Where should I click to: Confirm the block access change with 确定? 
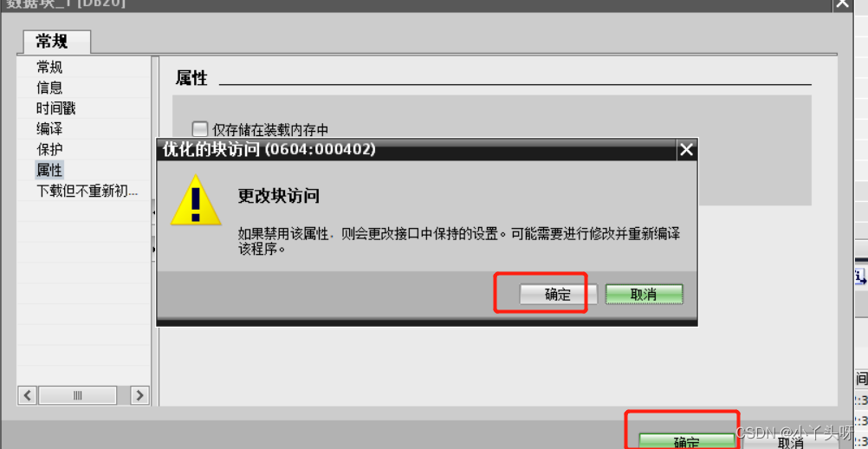(x=558, y=295)
